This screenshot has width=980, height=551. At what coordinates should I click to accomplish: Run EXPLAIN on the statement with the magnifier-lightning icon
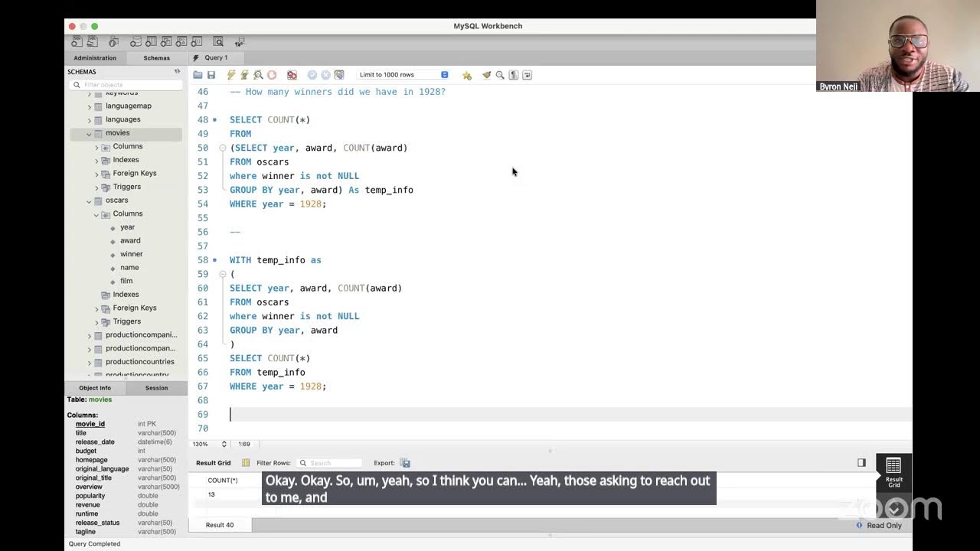click(259, 75)
